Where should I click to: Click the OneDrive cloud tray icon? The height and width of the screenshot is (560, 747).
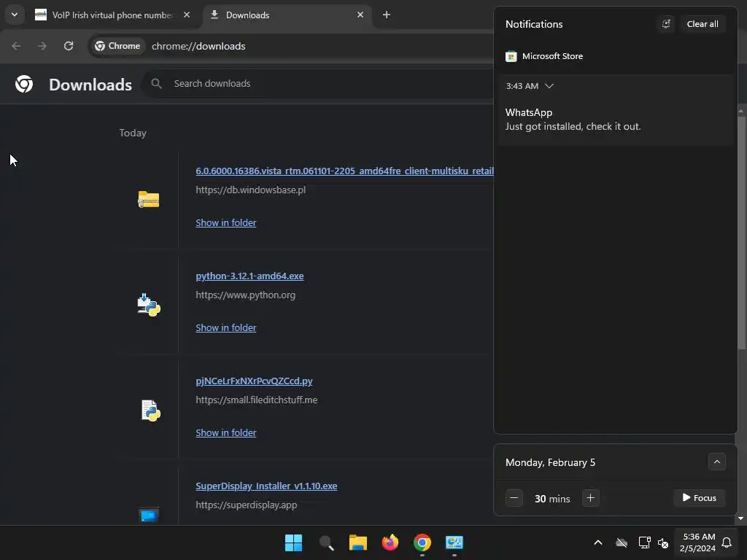(x=622, y=542)
